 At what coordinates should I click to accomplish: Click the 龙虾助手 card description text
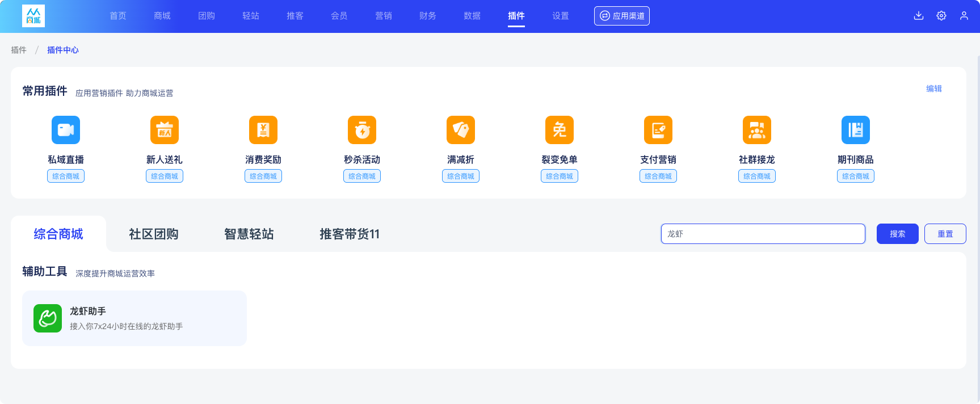tap(126, 326)
